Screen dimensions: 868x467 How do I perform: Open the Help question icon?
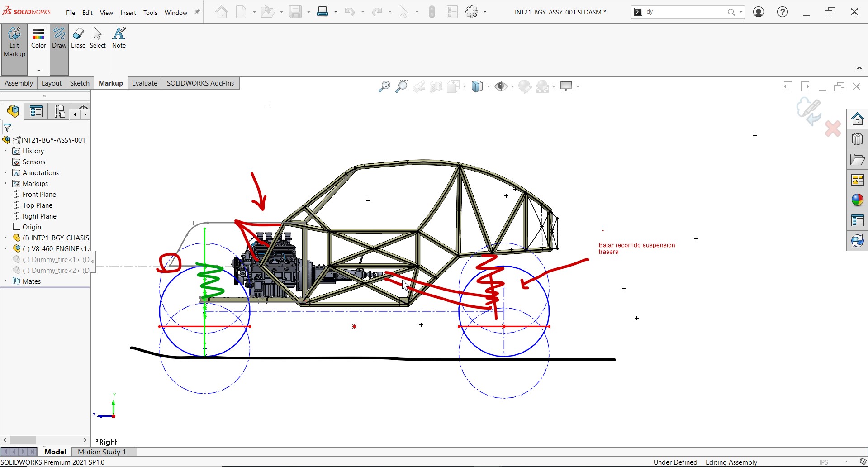click(783, 12)
